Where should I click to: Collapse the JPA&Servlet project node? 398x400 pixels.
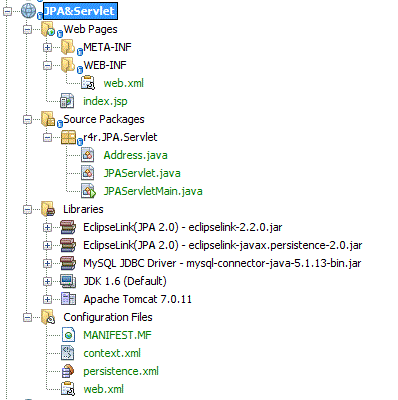[7, 11]
